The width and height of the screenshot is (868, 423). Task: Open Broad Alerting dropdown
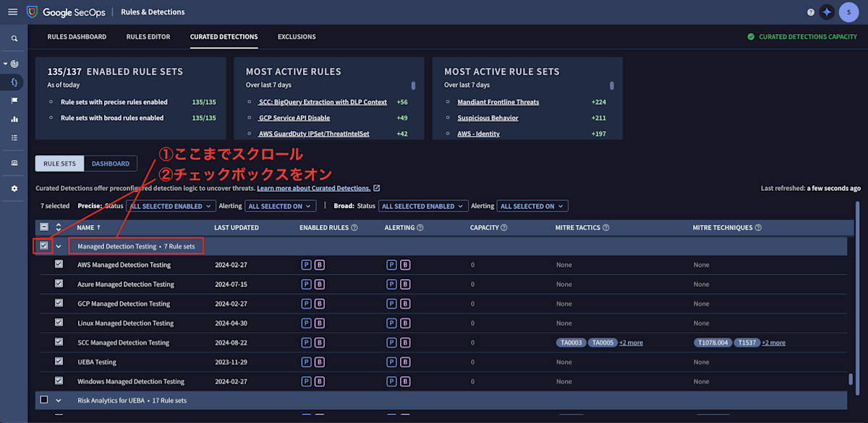[x=532, y=206]
